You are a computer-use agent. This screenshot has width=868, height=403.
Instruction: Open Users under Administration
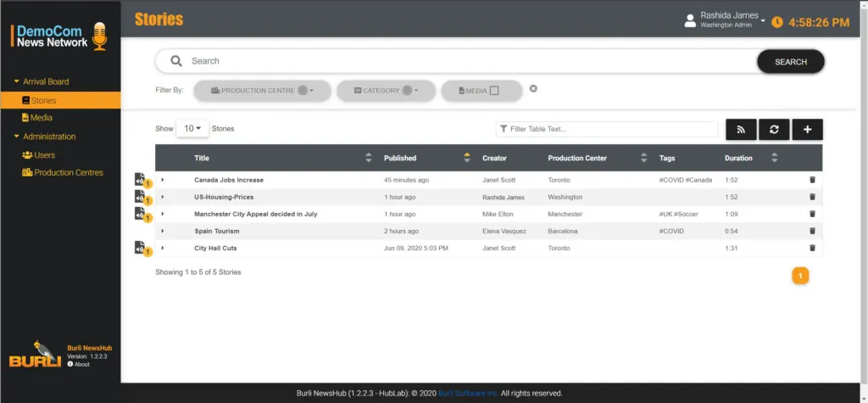pos(42,154)
